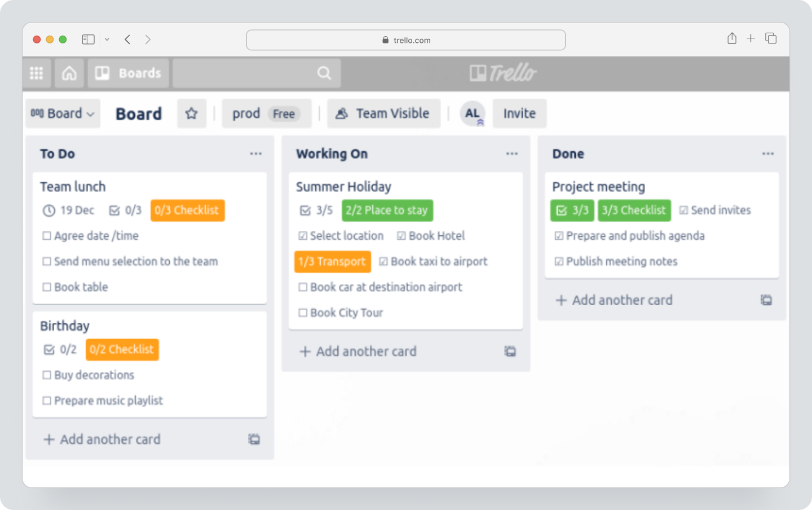
Task: Click the search magnifier icon
Action: point(324,73)
